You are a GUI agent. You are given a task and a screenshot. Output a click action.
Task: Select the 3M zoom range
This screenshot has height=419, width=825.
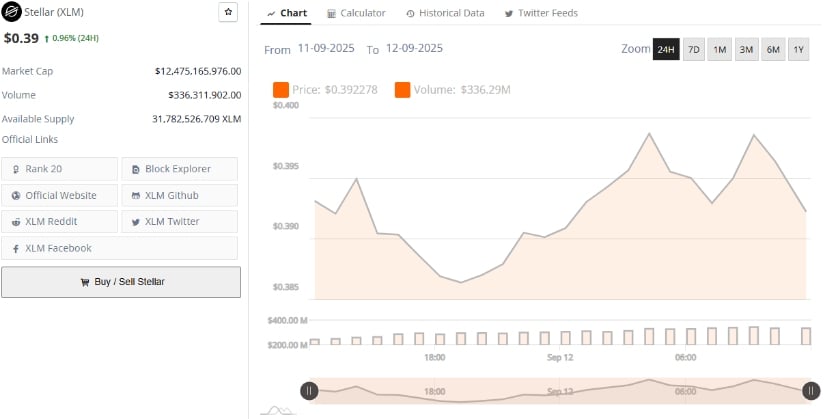(x=746, y=49)
